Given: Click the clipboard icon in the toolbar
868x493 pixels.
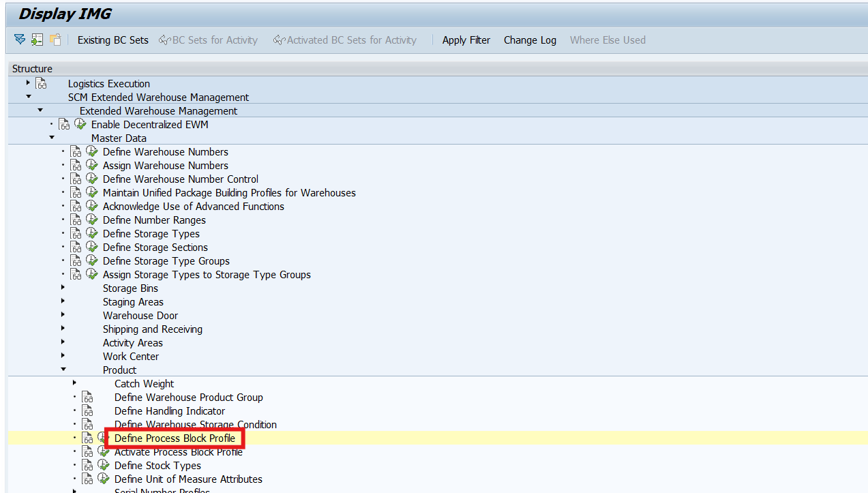Looking at the screenshot, I should click(x=55, y=40).
